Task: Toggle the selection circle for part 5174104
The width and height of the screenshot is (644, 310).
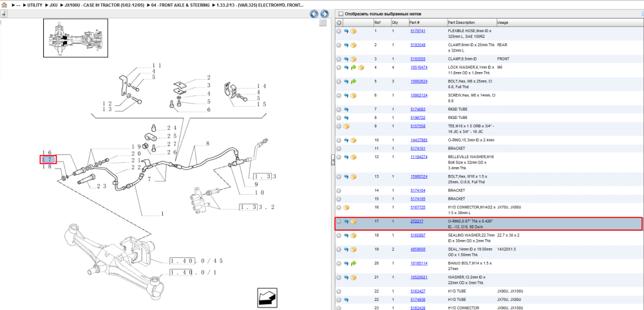Action: pos(339,190)
